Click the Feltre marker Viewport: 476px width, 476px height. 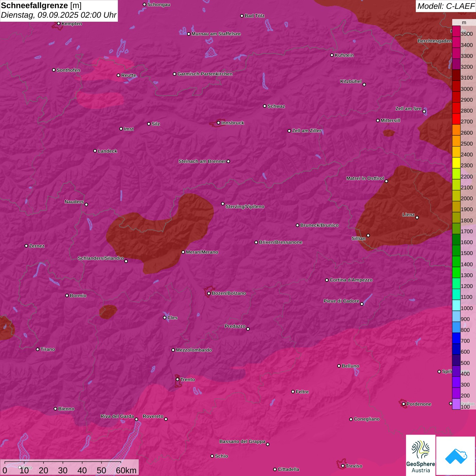click(x=293, y=392)
